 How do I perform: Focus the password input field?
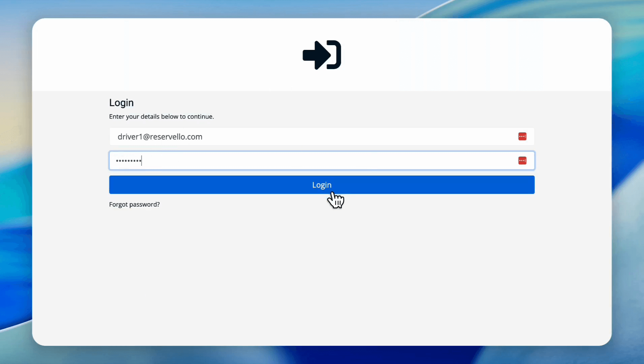(322, 160)
